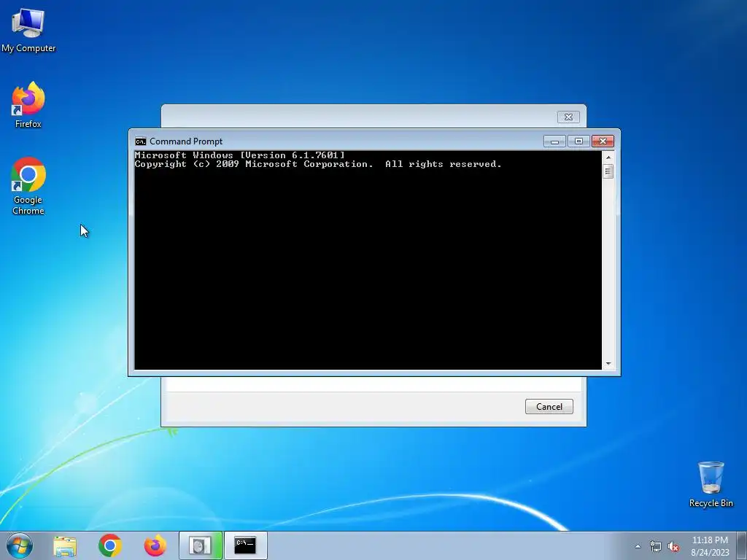Select the Command Prompt taskbar button
This screenshot has width=747, height=560.
click(x=245, y=545)
